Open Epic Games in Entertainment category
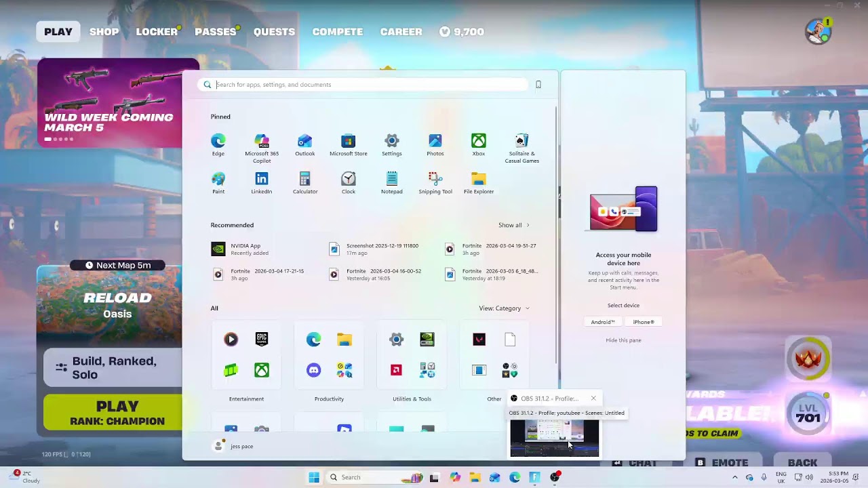The image size is (868, 488). (261, 339)
